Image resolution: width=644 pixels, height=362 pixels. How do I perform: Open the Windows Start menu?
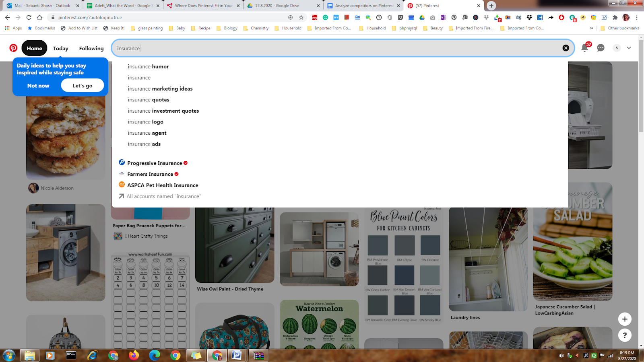click(x=9, y=356)
